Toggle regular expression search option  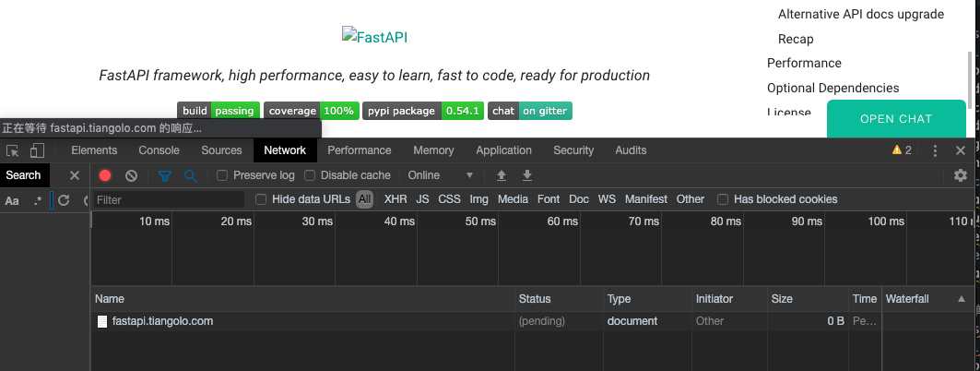tap(38, 201)
